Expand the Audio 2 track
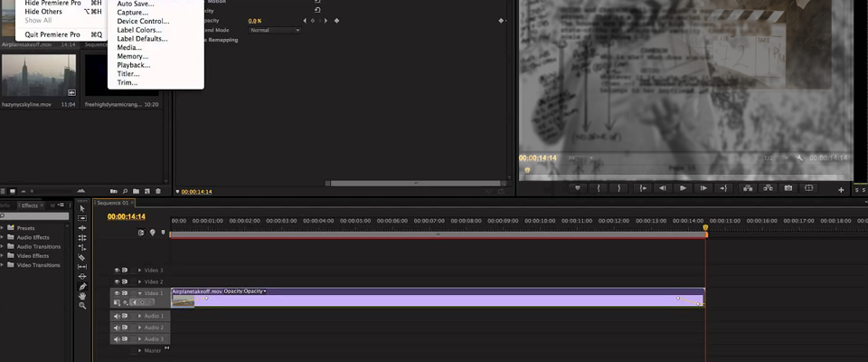This screenshot has width=868, height=362. click(139, 328)
